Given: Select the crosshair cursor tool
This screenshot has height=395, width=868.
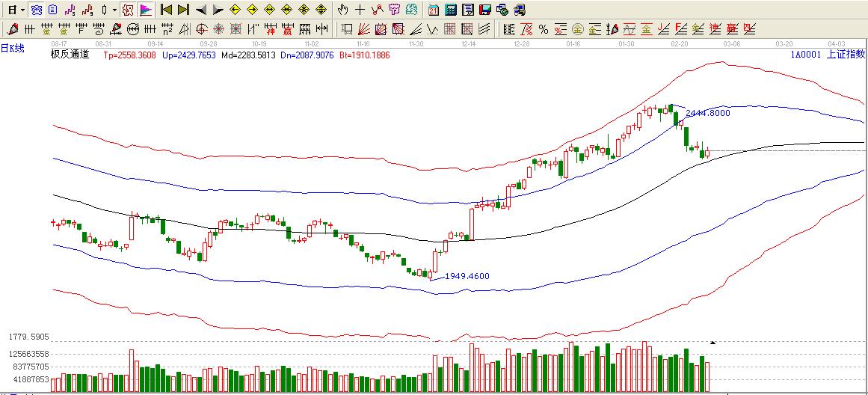Looking at the screenshot, I should tap(360, 10).
